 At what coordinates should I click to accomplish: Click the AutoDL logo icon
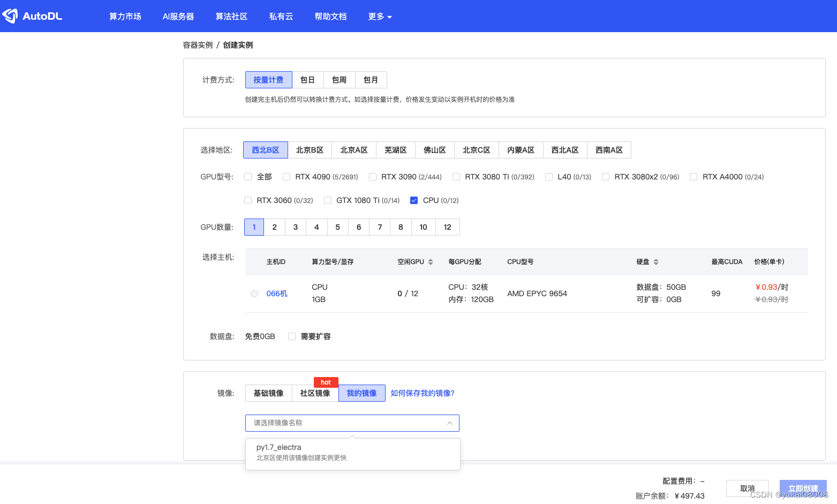pyautogui.click(x=10, y=16)
